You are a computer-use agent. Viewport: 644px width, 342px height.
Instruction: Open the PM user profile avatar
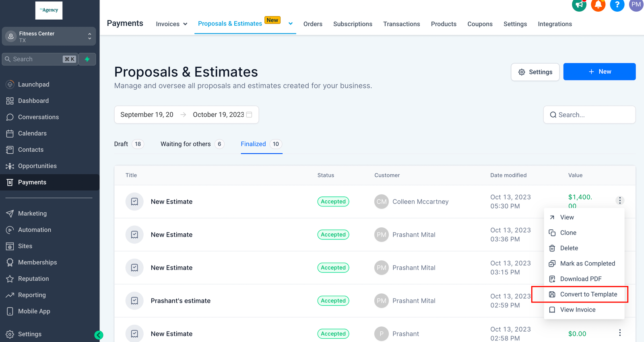click(x=636, y=5)
